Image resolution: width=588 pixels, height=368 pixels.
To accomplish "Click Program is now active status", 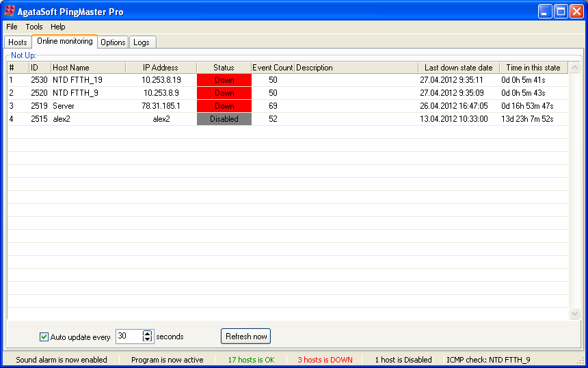I will click(168, 360).
